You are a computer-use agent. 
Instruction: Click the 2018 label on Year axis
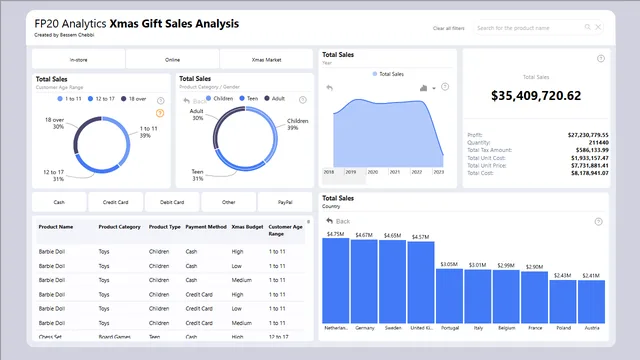coord(329,172)
